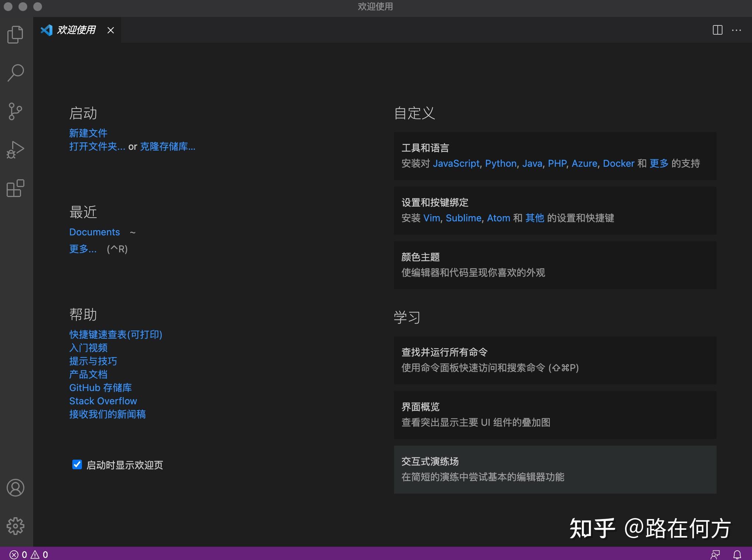This screenshot has width=752, height=560.
Task: Open 克隆存储库 to clone a repository
Action: pyautogui.click(x=168, y=146)
